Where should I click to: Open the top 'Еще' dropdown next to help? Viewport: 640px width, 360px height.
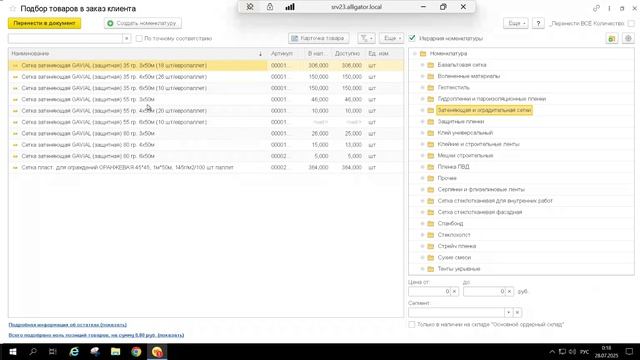pos(516,24)
